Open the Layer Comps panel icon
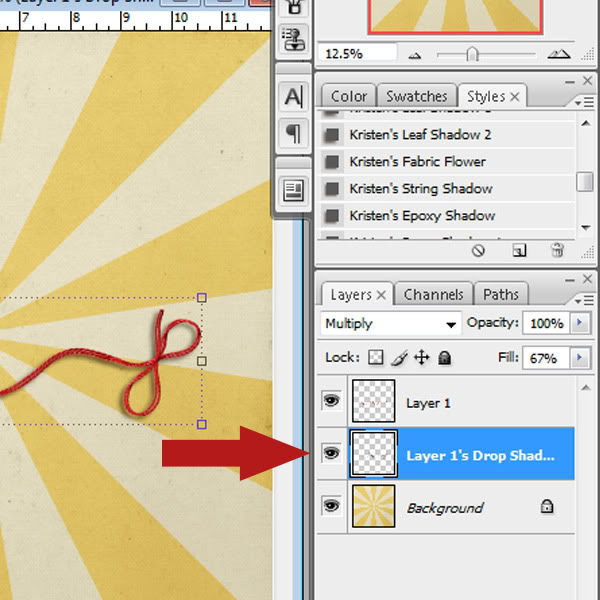This screenshot has width=600, height=600. [x=293, y=190]
